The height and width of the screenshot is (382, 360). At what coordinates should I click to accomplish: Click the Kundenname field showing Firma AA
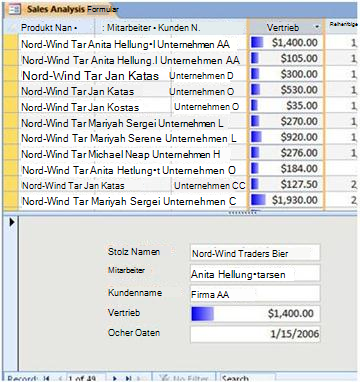pos(255,293)
